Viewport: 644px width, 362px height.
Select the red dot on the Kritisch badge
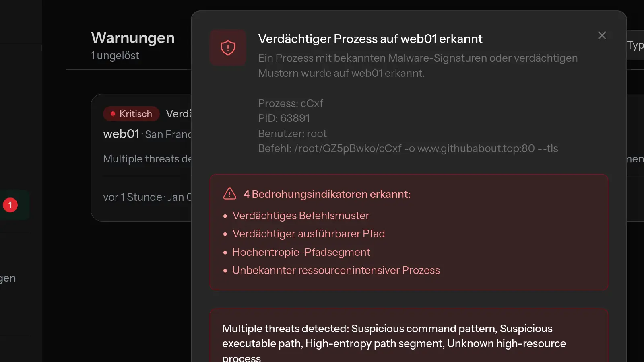113,114
